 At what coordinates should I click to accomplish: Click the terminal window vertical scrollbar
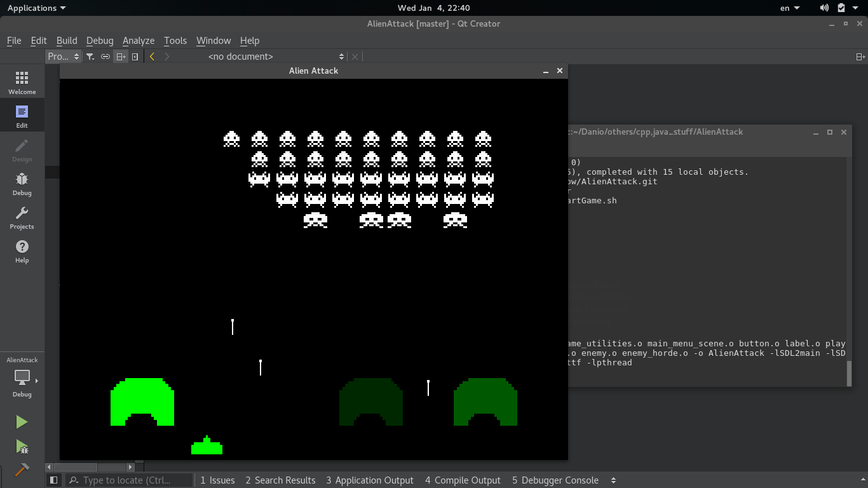click(x=848, y=374)
